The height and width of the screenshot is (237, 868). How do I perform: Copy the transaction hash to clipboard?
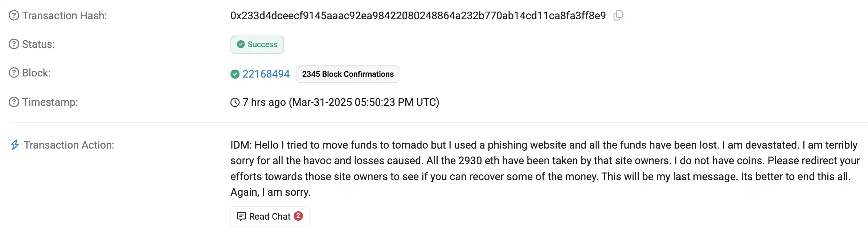click(618, 16)
